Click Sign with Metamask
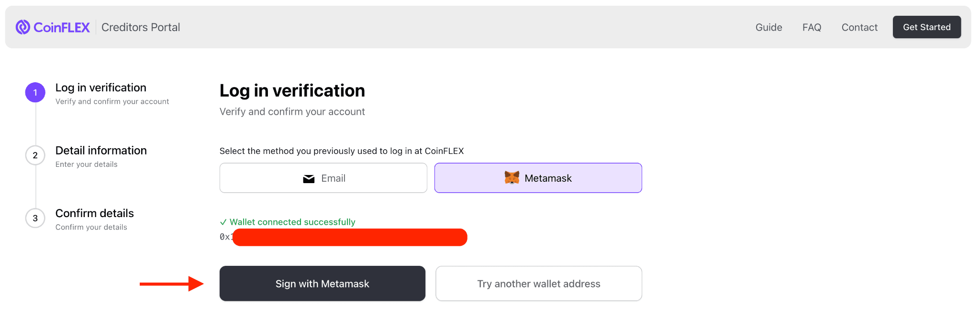Image resolution: width=980 pixels, height=317 pixels. coord(322,283)
